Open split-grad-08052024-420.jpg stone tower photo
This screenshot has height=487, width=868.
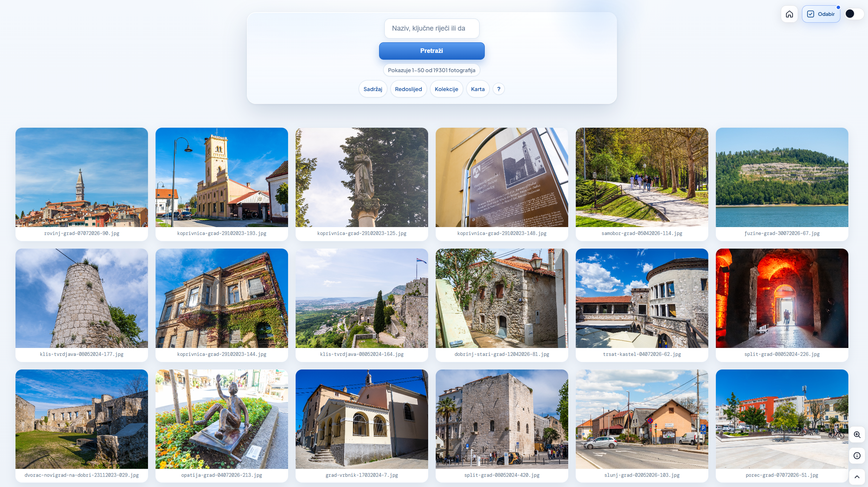502,419
